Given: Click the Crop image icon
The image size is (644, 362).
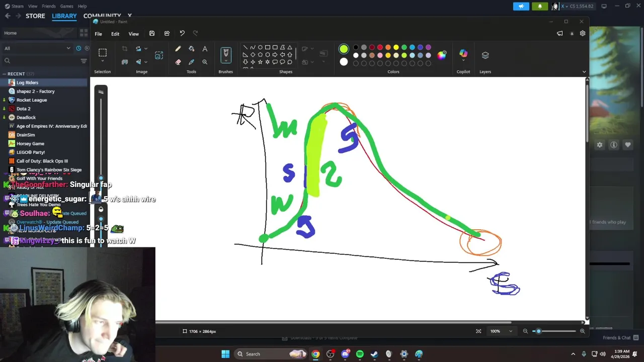Looking at the screenshot, I should [125, 49].
